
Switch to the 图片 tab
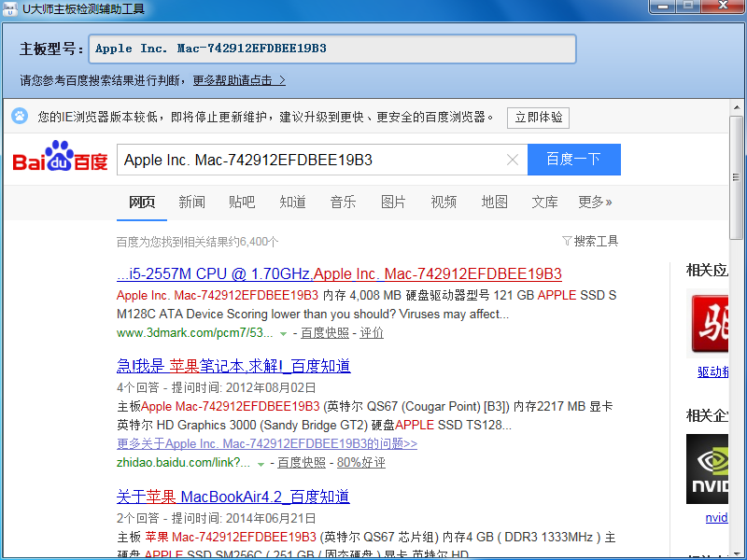[393, 202]
